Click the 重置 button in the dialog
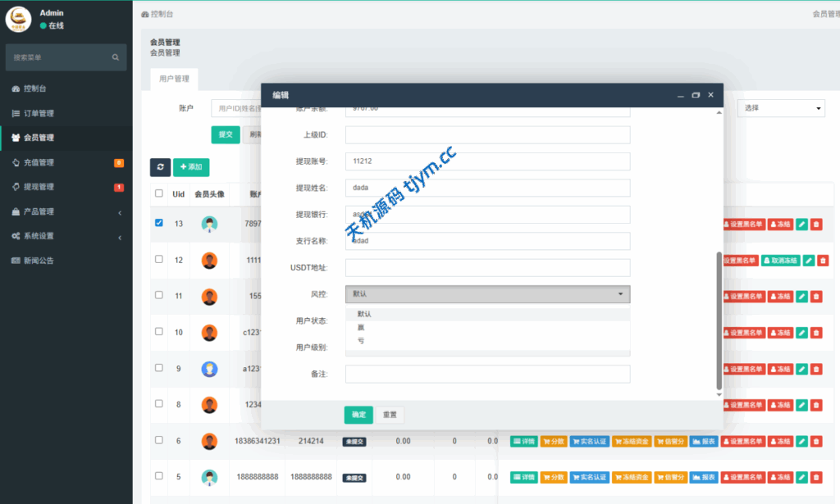The width and height of the screenshot is (840, 504). pos(390,415)
